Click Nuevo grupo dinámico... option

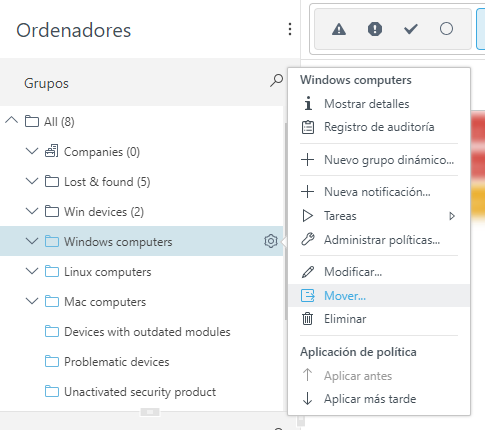[379, 160]
